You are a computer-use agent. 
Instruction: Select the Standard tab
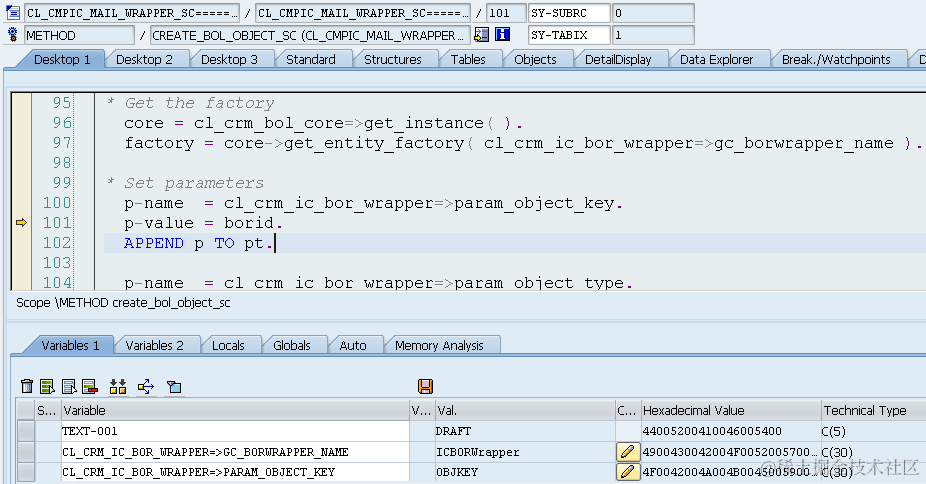pos(311,59)
